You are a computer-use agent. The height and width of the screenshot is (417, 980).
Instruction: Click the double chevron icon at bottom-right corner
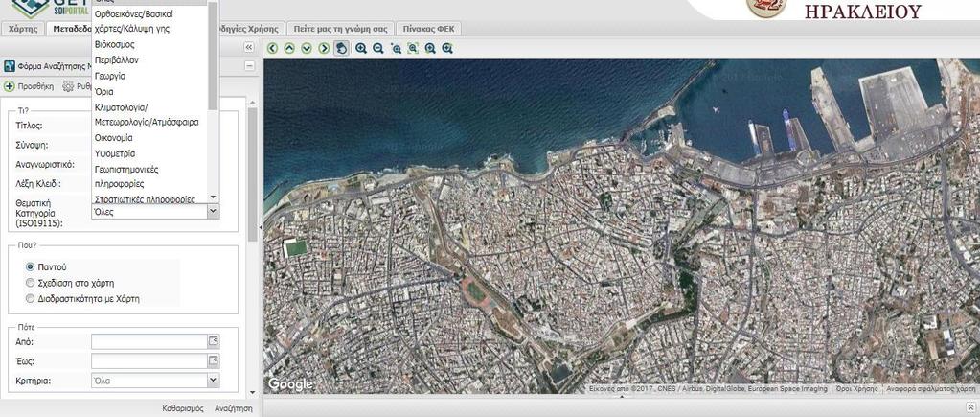(970, 407)
